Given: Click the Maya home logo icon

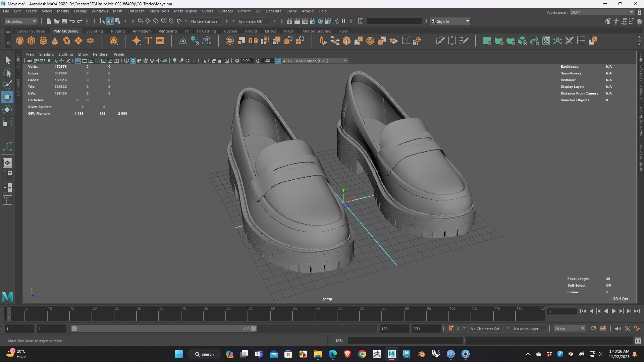Looking at the screenshot, I should [7, 296].
